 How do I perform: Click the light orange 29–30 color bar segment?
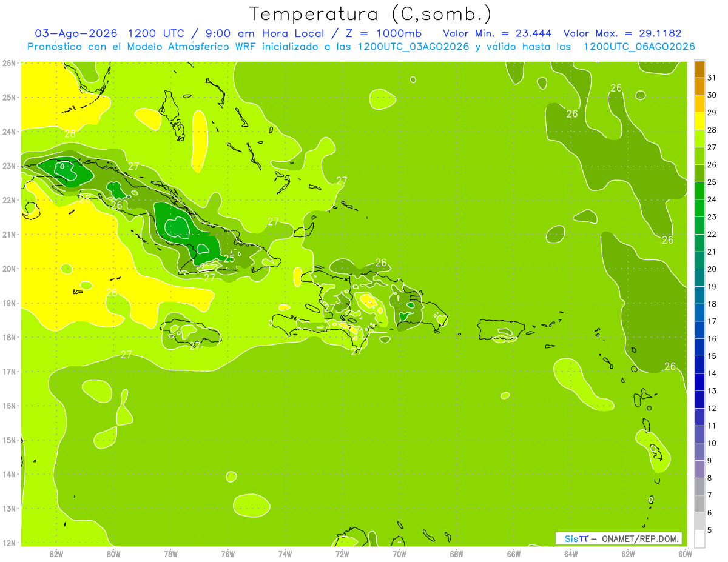pyautogui.click(x=699, y=104)
